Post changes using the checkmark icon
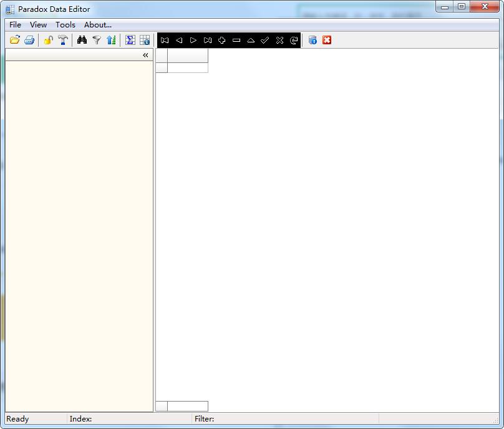This screenshot has height=429, width=504. tap(264, 40)
